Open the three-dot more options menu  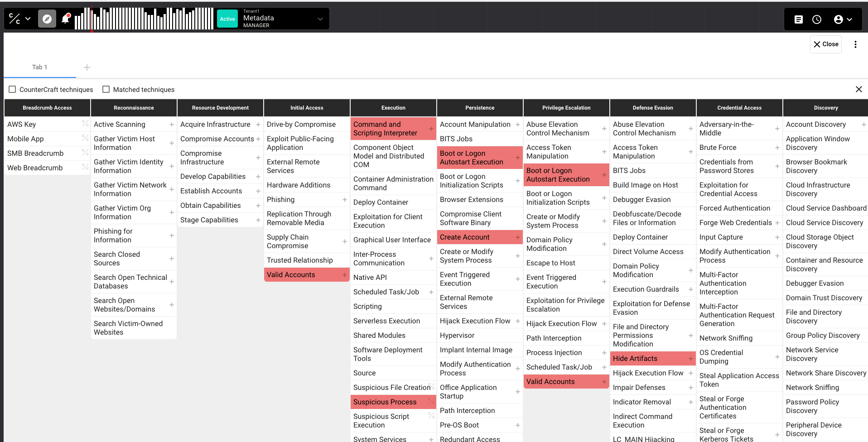[855, 44]
